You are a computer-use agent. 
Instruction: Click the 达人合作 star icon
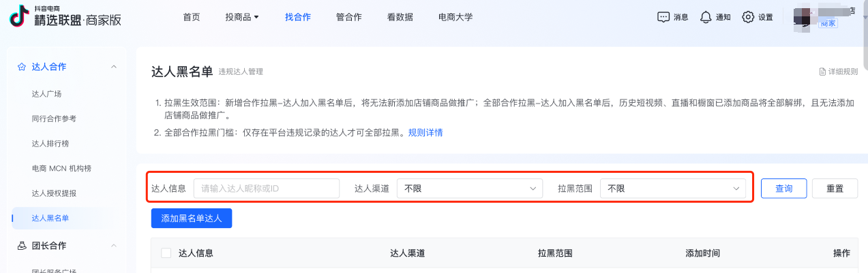tap(21, 67)
